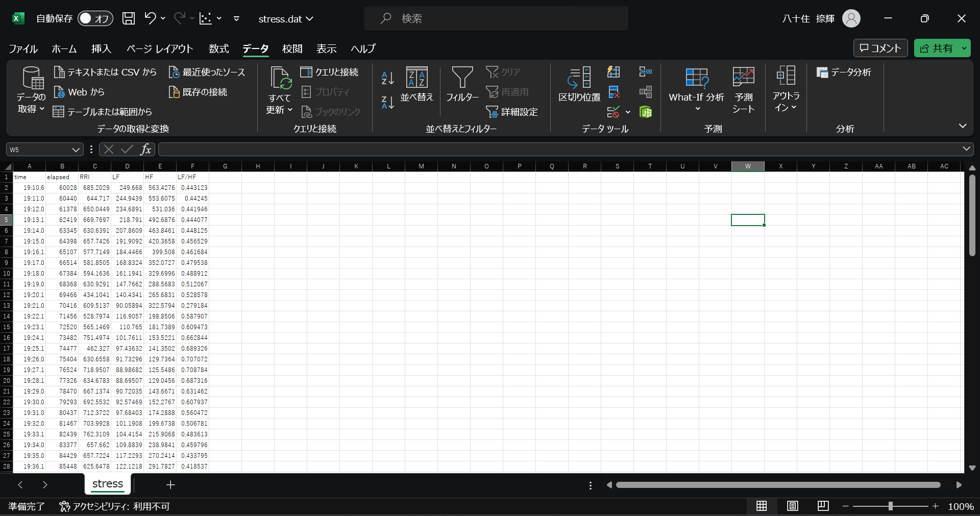Click the コメント button

(x=880, y=48)
